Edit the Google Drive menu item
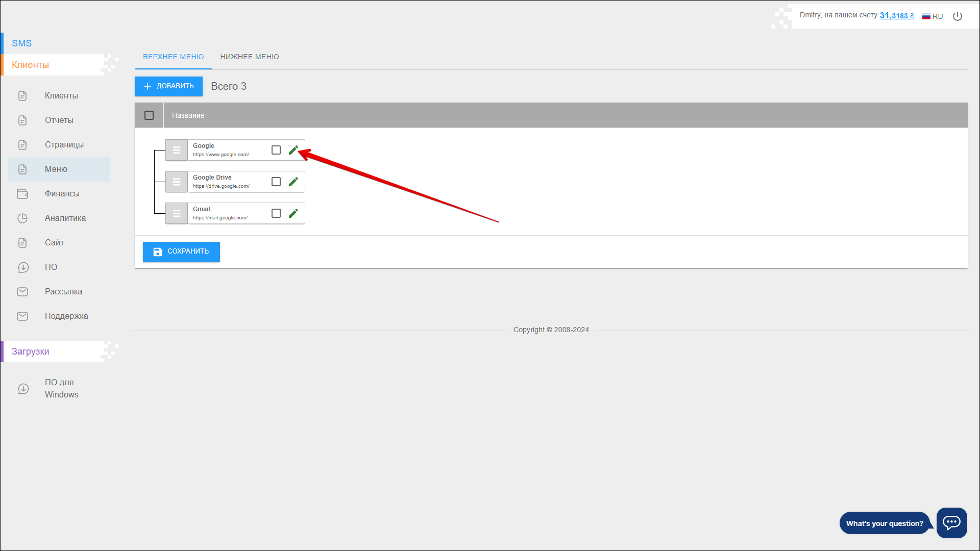Screen dimensions: 980x551 pyautogui.click(x=293, y=182)
